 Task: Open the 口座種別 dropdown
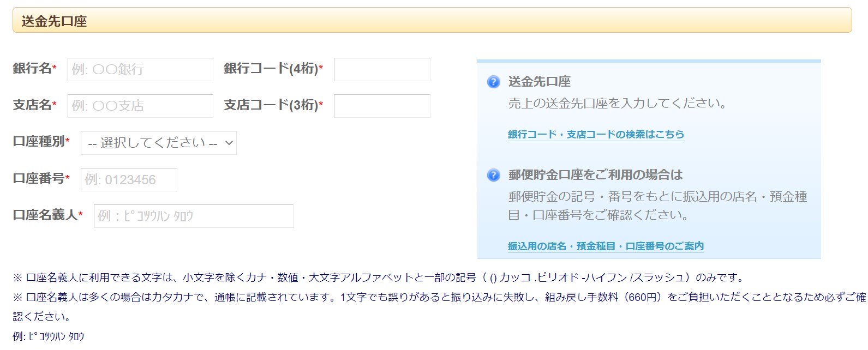[159, 143]
